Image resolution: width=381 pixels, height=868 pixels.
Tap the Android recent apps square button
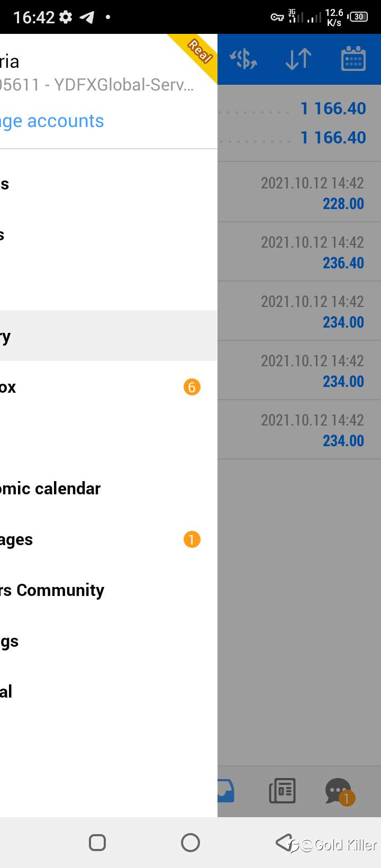coord(97,843)
